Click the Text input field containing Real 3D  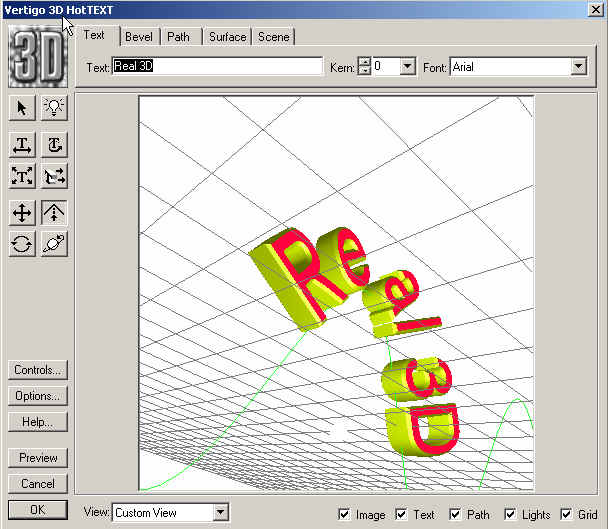[x=218, y=66]
